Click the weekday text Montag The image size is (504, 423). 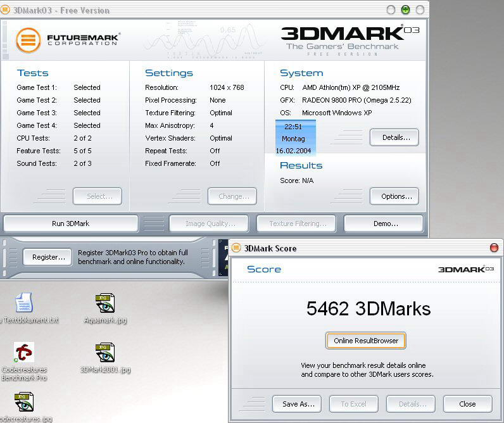coord(293,139)
